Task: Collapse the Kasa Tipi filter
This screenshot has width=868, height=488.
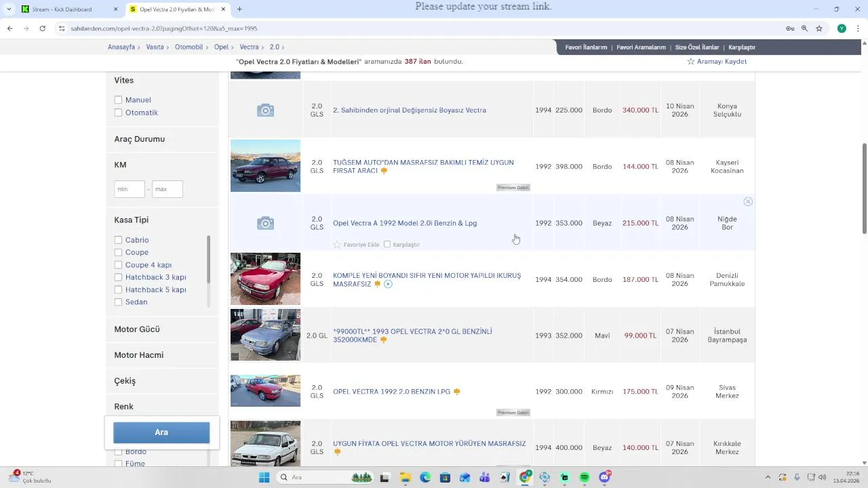Action: pos(162,220)
